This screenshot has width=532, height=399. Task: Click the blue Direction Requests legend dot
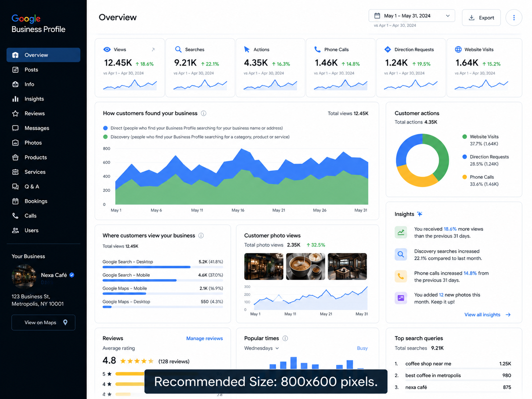[x=464, y=157]
